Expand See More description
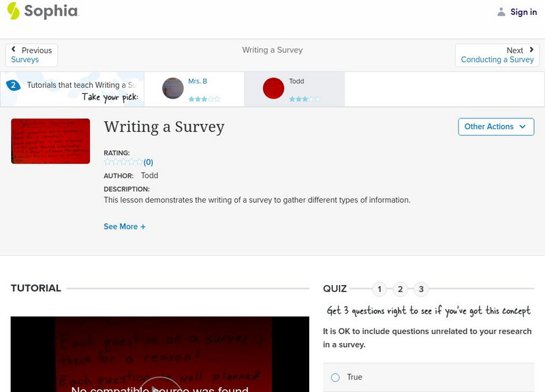The width and height of the screenshot is (545, 392). click(x=125, y=227)
